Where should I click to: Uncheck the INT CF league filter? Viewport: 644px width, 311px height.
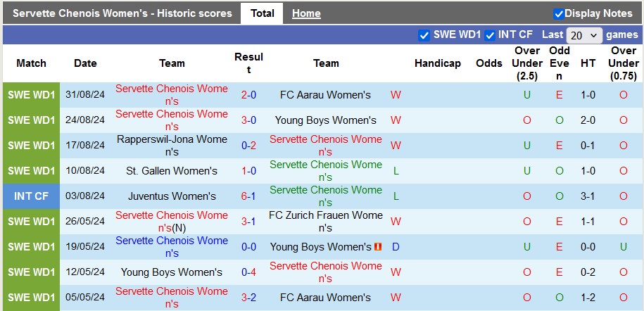click(x=490, y=35)
